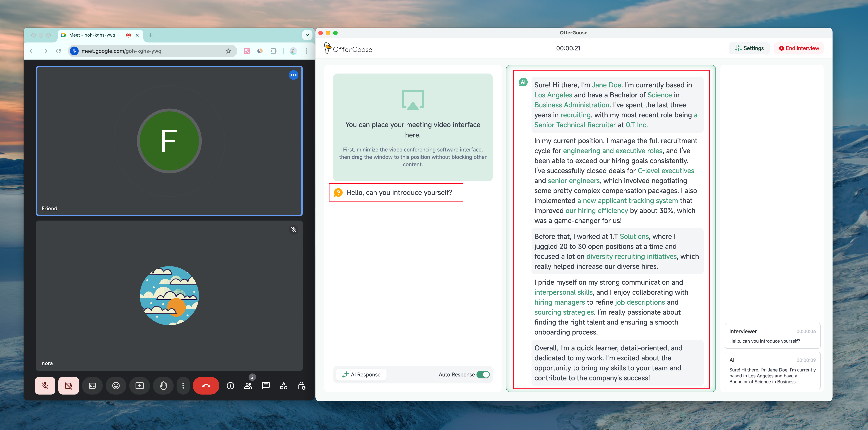Open OfferGoose Settings
868x430 pixels.
pos(749,48)
